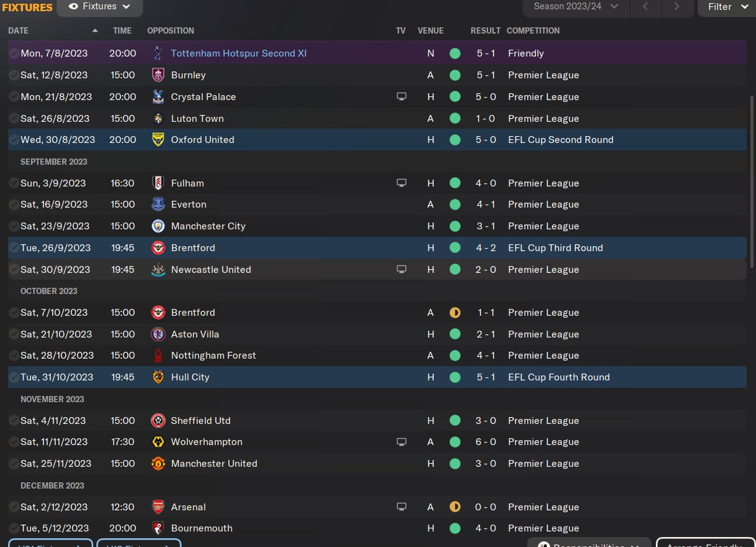Image resolution: width=756 pixels, height=547 pixels.
Task: Sort by the Competition column header
Action: [533, 30]
